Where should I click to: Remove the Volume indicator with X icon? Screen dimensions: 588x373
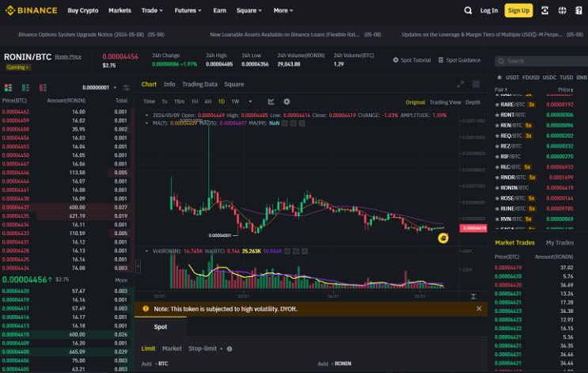click(305, 251)
